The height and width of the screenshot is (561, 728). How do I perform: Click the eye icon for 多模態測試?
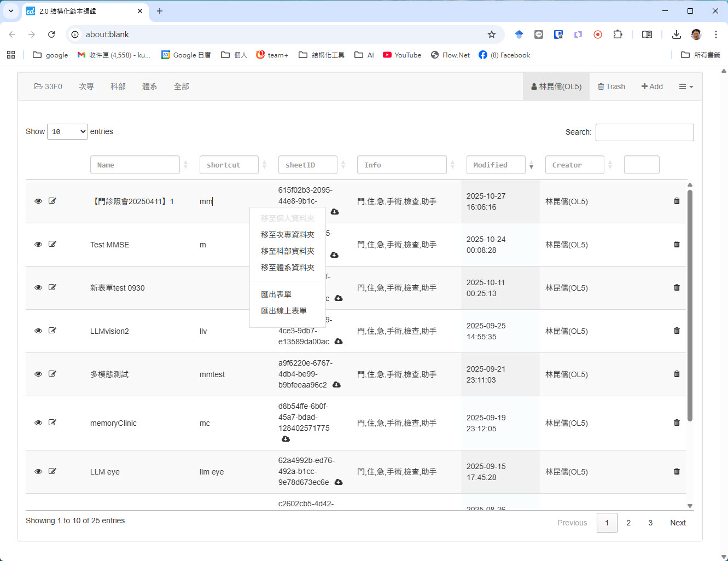point(38,374)
